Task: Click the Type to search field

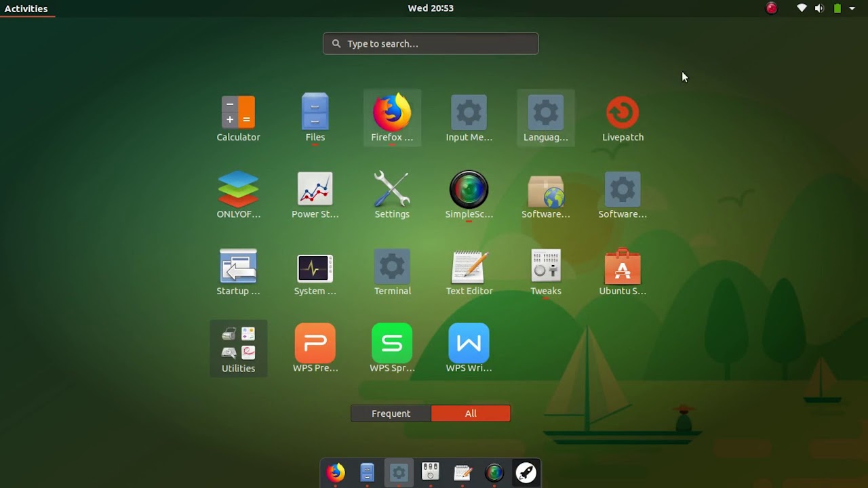Action: (x=431, y=43)
